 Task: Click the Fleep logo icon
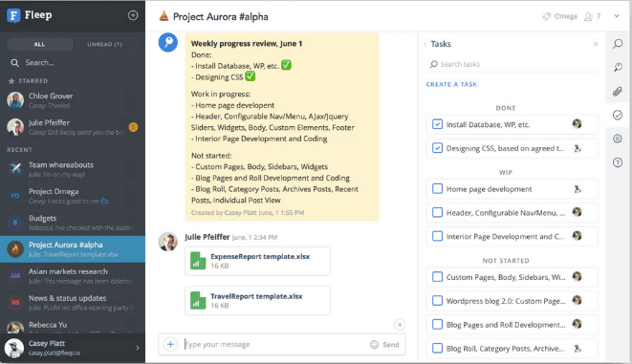[x=13, y=15]
